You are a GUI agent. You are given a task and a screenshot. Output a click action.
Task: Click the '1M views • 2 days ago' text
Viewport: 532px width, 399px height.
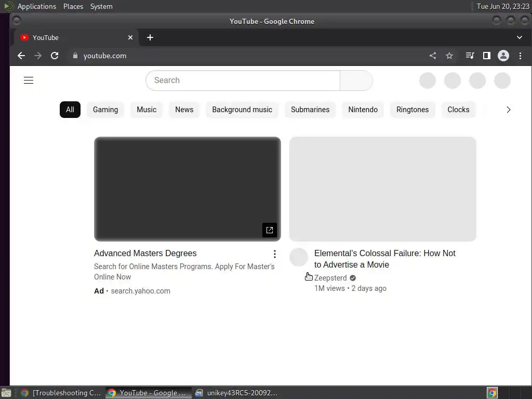350,288
